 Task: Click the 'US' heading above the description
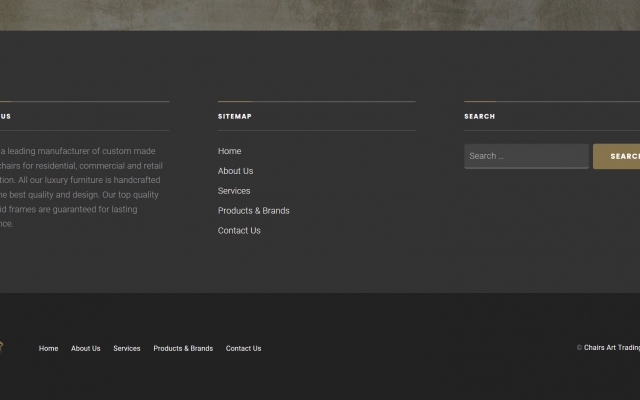pyautogui.click(x=5, y=117)
